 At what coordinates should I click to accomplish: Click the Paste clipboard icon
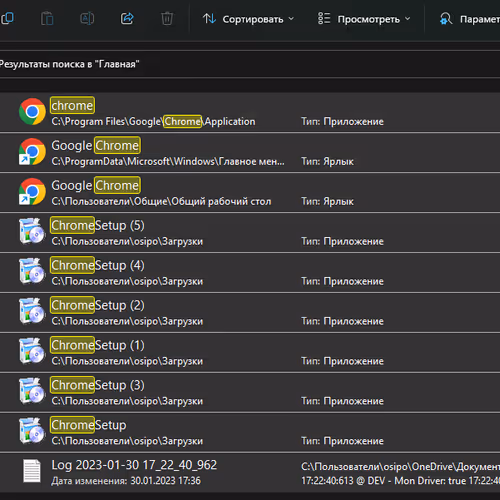coord(47,18)
